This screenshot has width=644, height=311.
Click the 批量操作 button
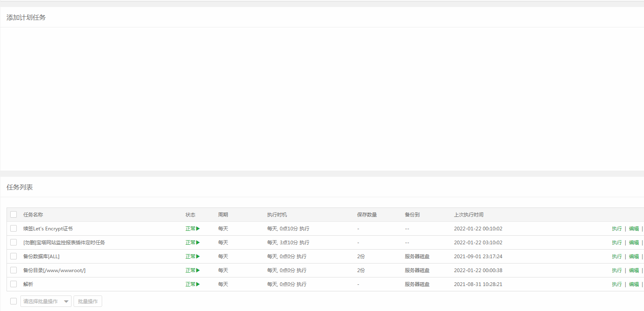pyautogui.click(x=88, y=301)
